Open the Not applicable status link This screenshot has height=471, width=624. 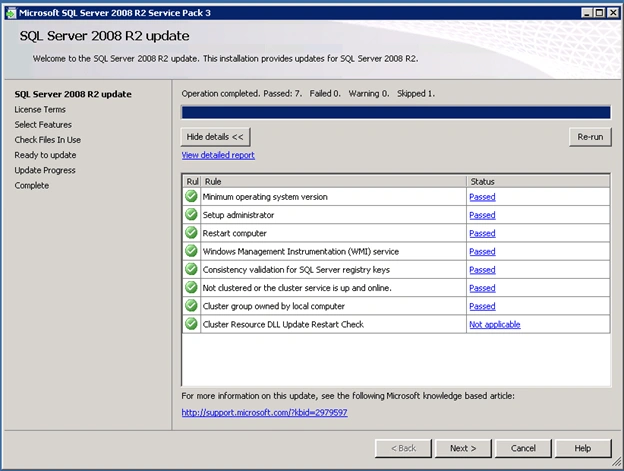tap(495, 325)
